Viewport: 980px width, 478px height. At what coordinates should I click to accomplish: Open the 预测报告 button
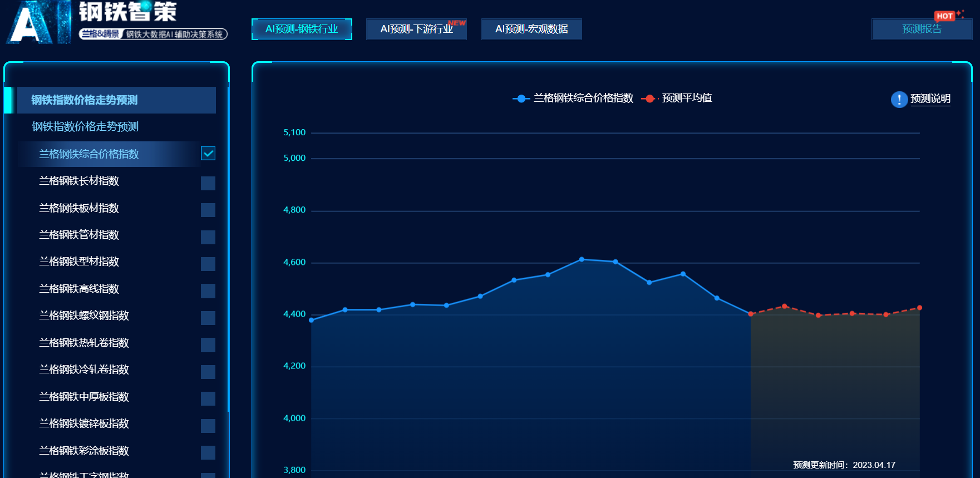922,29
